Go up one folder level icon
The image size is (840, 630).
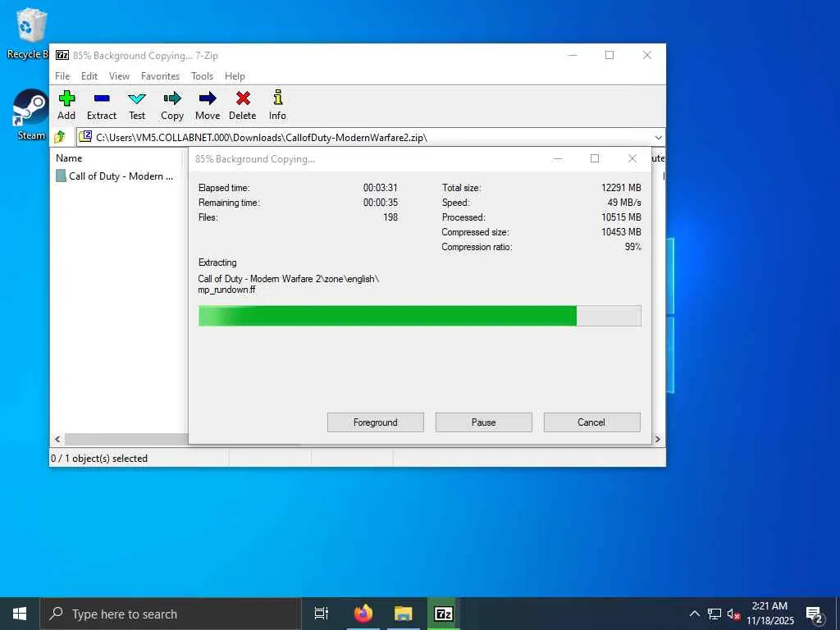(x=59, y=137)
